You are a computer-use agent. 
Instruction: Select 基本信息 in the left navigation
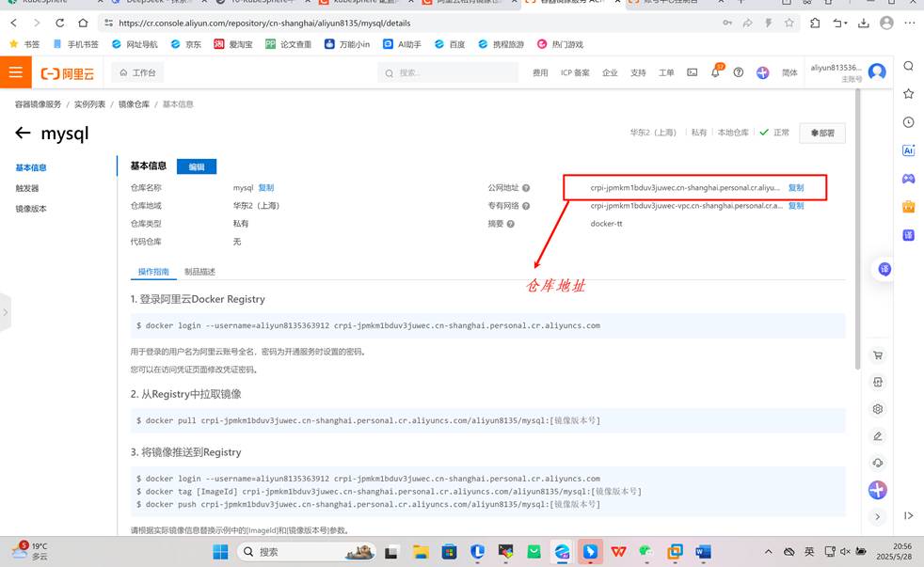[x=31, y=167]
